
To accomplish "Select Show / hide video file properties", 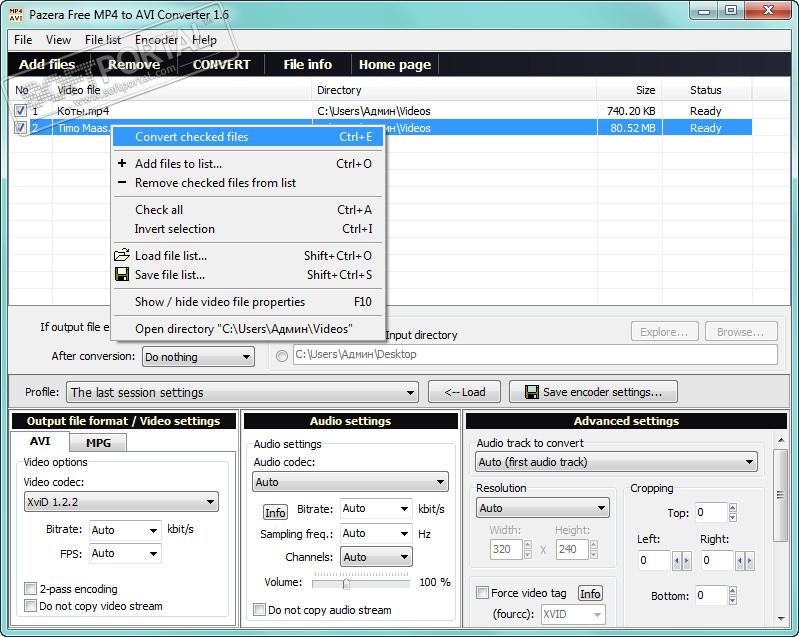I will pyautogui.click(x=248, y=302).
